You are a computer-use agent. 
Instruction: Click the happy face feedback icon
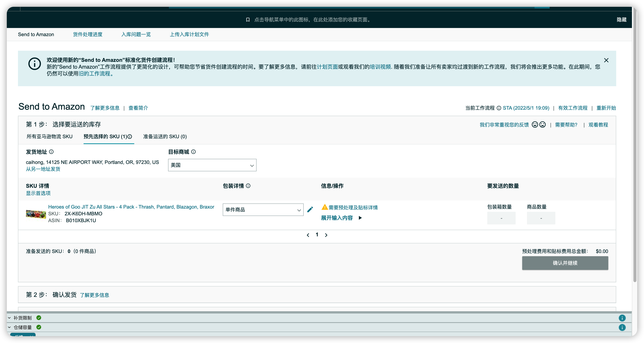(535, 124)
